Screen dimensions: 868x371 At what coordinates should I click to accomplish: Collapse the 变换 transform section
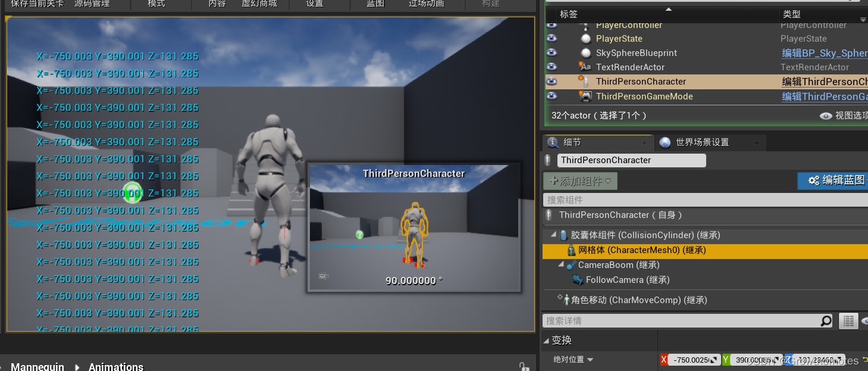click(x=546, y=341)
